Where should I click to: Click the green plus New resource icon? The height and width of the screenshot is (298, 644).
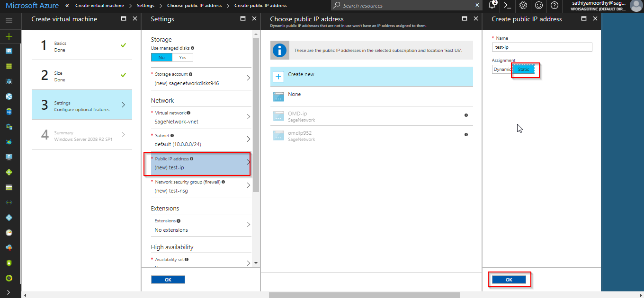pos(9,36)
